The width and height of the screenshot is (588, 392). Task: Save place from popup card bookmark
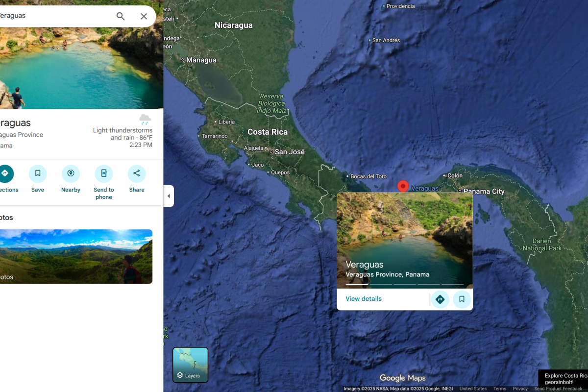point(462,299)
